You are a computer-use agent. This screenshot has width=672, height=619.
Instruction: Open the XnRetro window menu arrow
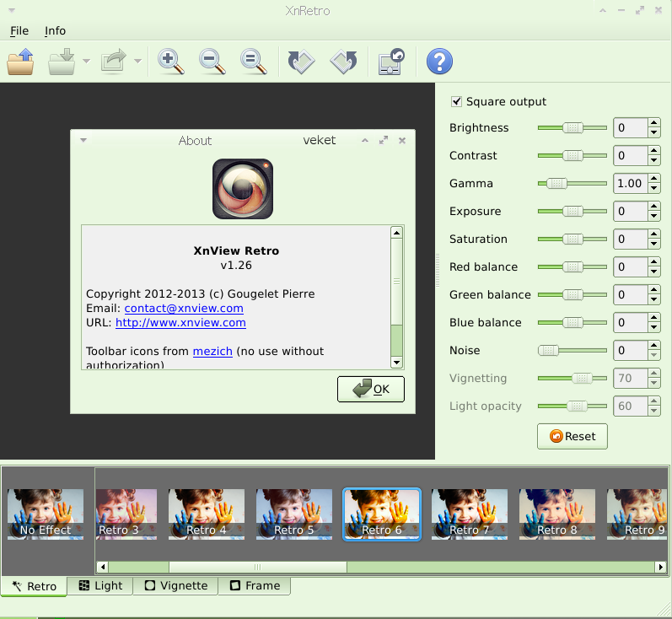(12, 11)
